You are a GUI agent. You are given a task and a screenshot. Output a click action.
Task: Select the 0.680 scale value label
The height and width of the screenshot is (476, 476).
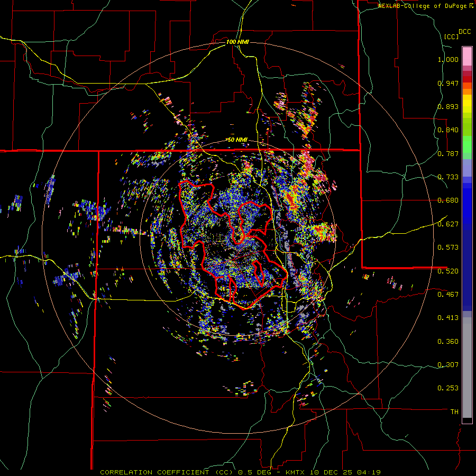448,200
